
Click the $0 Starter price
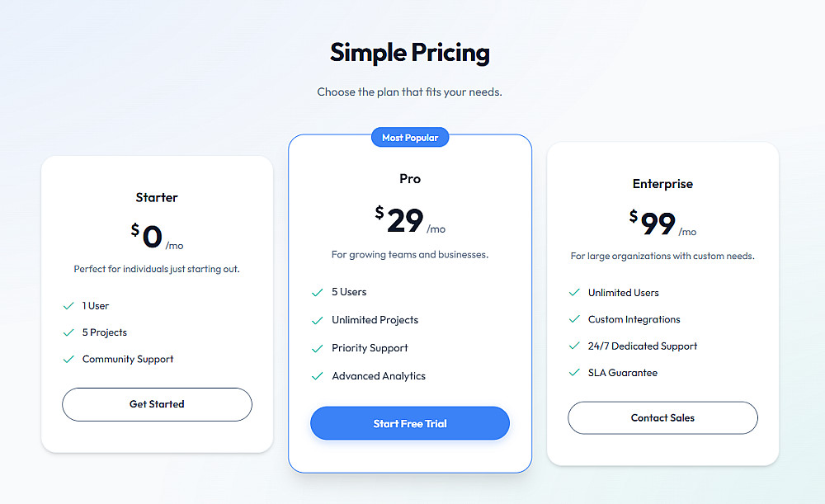pos(152,236)
